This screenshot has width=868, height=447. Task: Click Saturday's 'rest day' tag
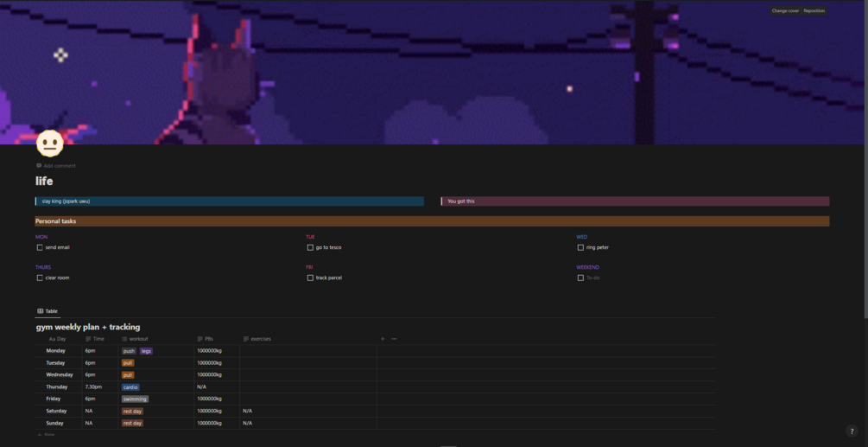tap(132, 411)
